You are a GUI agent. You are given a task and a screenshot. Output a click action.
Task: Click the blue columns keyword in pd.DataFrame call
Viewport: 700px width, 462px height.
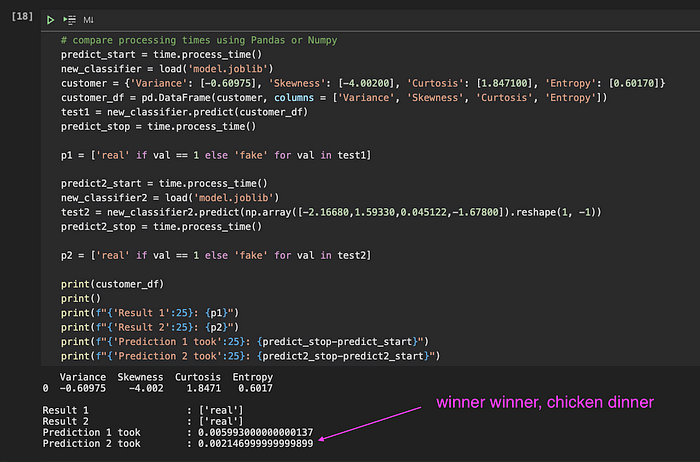(x=294, y=98)
